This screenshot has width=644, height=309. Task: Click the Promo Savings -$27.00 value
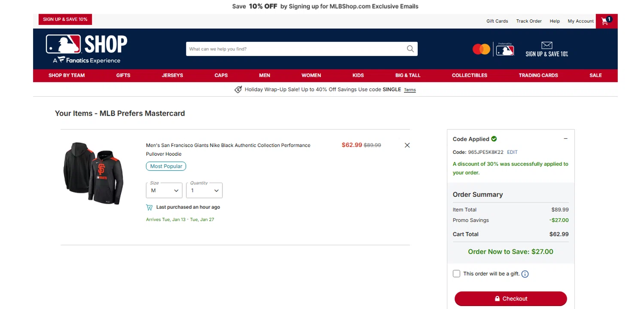[559, 220]
